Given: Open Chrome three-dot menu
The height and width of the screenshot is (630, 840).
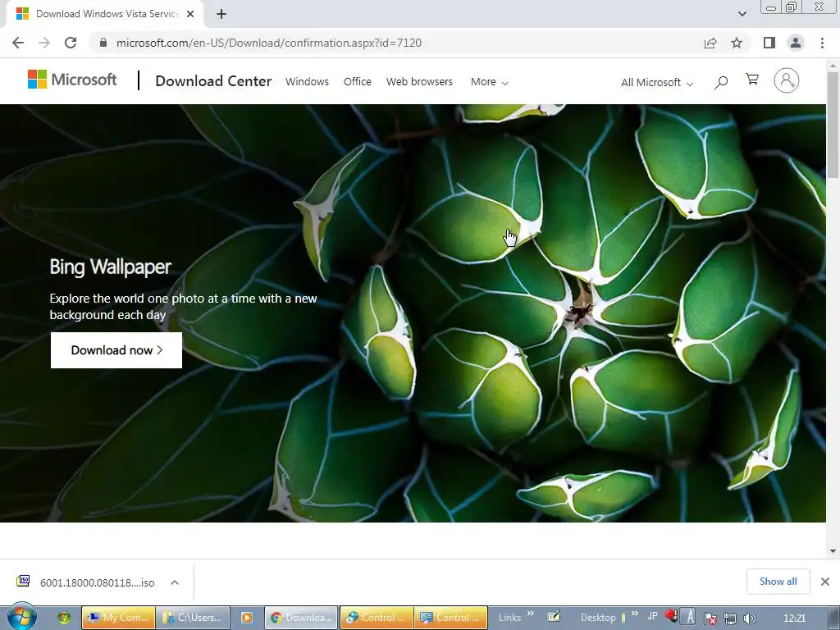Looking at the screenshot, I should (822, 43).
